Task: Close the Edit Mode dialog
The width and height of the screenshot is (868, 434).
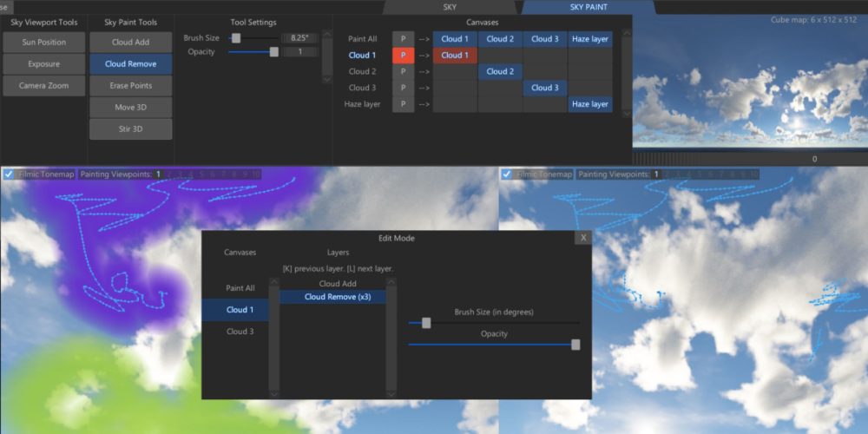Action: [583, 238]
